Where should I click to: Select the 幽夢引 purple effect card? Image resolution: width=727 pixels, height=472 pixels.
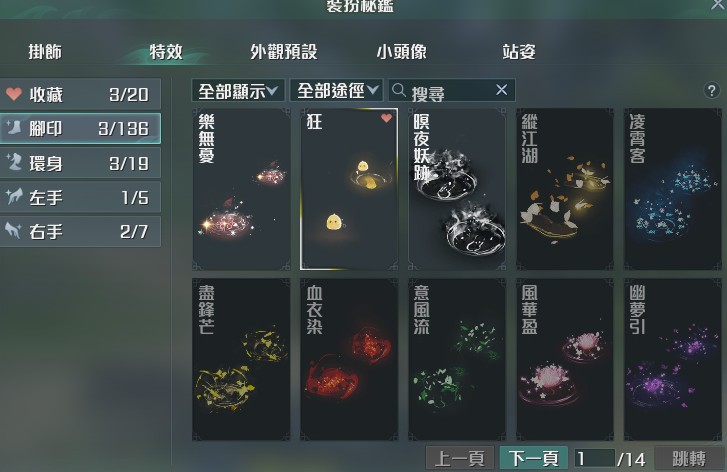coord(673,359)
